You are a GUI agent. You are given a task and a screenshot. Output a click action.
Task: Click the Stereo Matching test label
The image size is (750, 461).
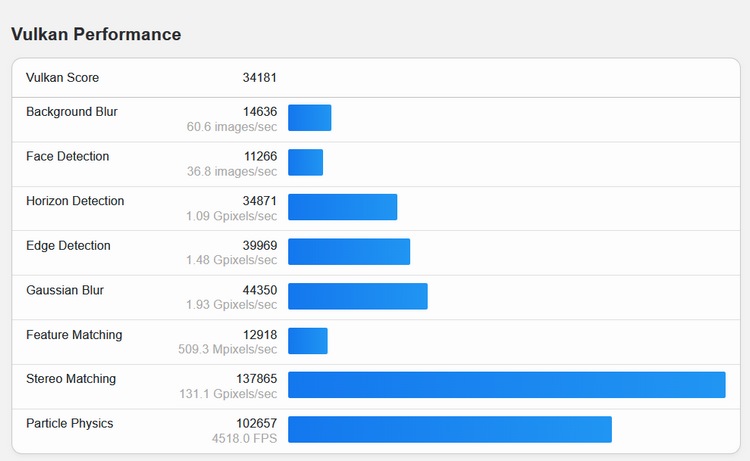click(71, 379)
